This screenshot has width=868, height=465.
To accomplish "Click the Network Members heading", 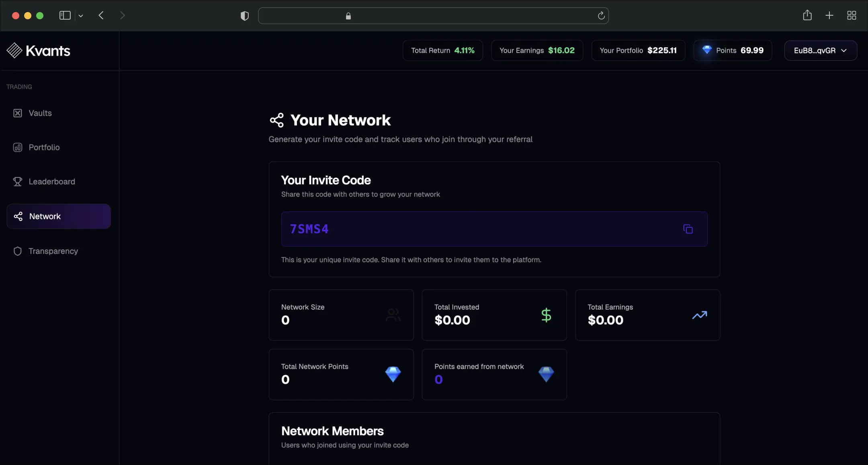I will (332, 431).
